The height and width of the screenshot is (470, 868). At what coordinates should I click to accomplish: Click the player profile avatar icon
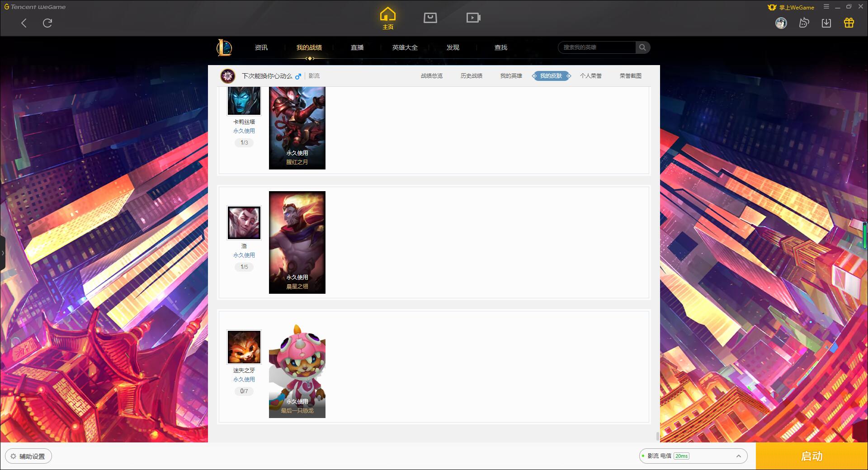click(x=228, y=76)
